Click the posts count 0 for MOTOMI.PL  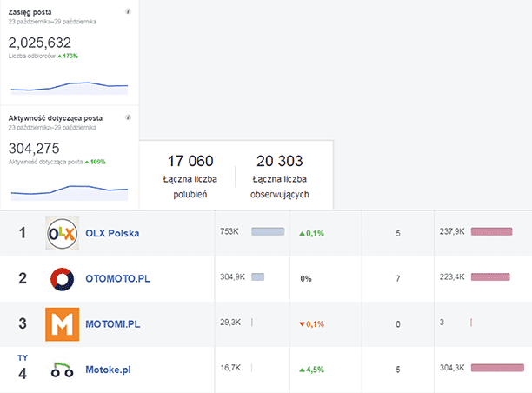[x=398, y=324]
